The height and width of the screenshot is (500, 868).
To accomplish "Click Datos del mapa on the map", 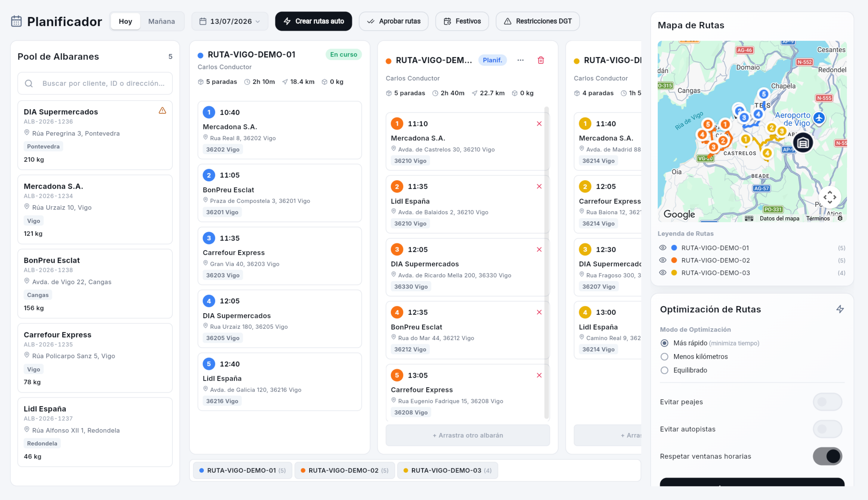I will pyautogui.click(x=779, y=218).
